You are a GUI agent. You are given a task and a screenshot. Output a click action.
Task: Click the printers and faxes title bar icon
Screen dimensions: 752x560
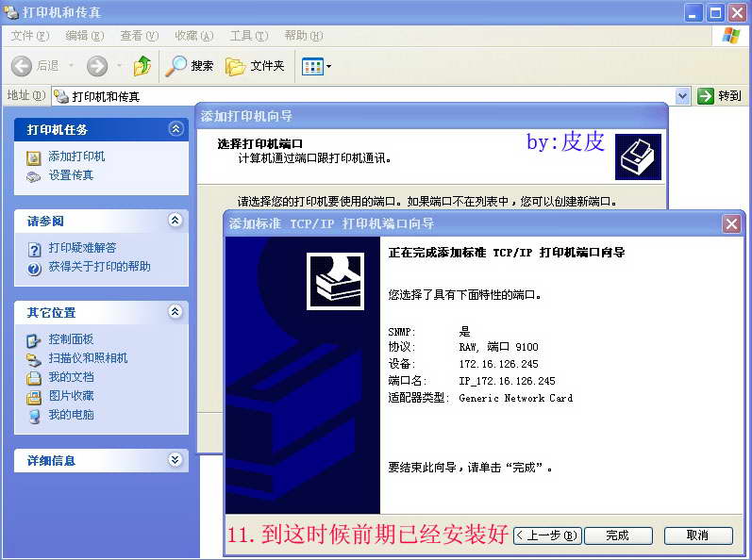pos(11,12)
